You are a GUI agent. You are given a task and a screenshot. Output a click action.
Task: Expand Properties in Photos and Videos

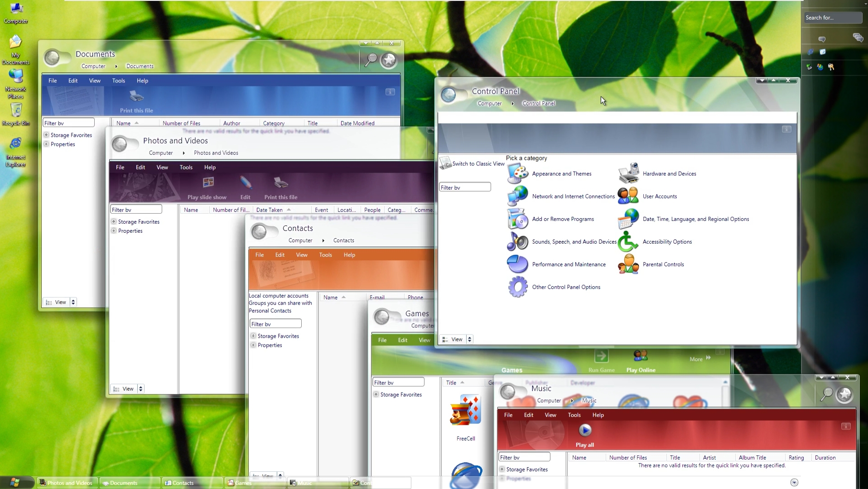click(114, 230)
